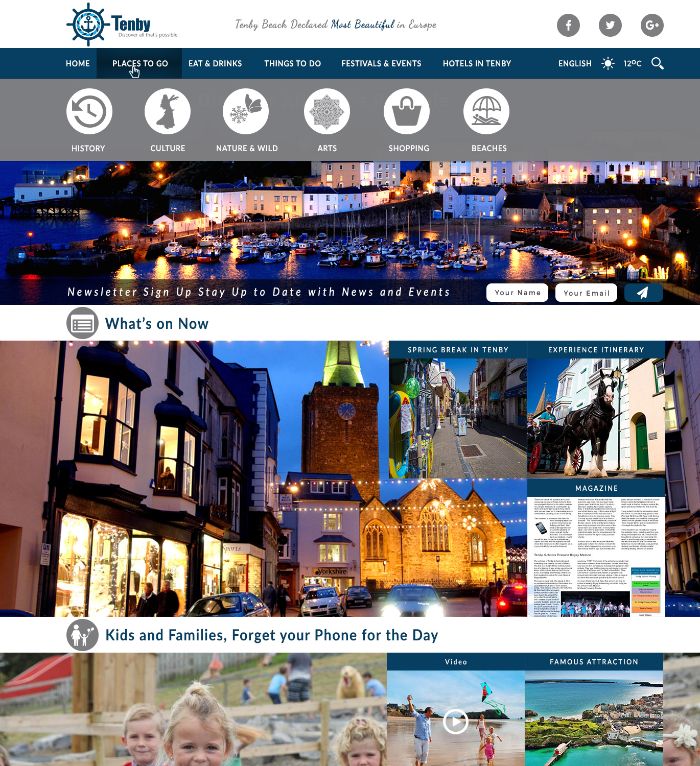Viewport: 700px width, 766px height.
Task: Click the Your Name input field
Action: pyautogui.click(x=517, y=293)
